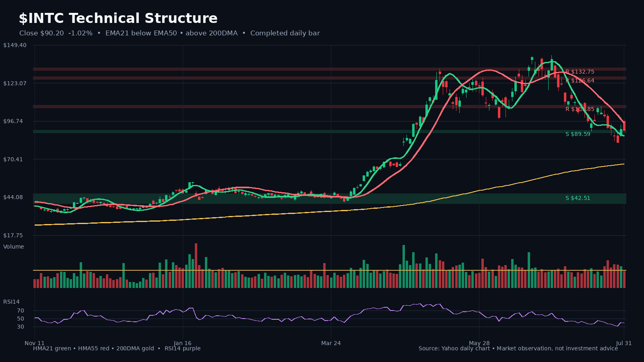Click the RSI14 panel label
Image resolution: width=644 pixels, height=362 pixels.
pyautogui.click(x=11, y=302)
